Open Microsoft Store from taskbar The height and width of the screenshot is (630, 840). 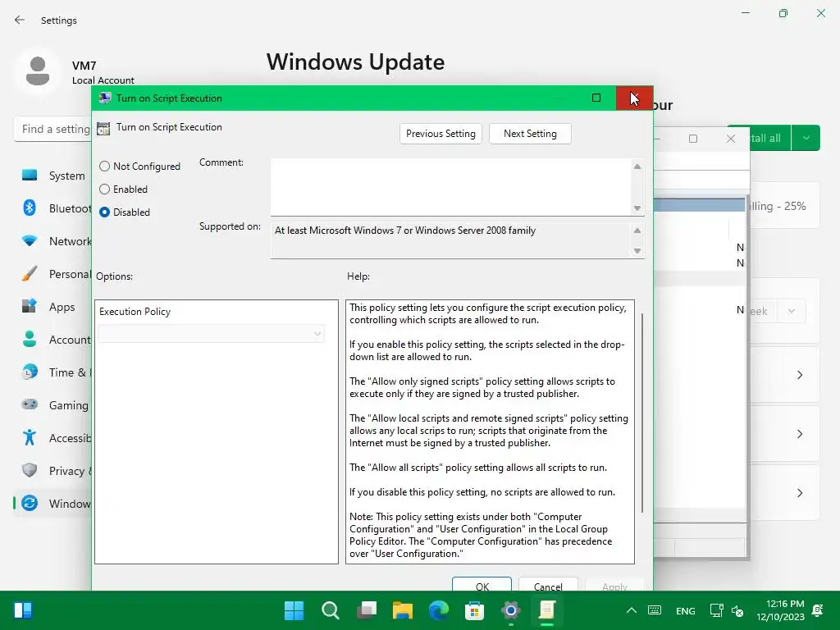pyautogui.click(x=475, y=610)
